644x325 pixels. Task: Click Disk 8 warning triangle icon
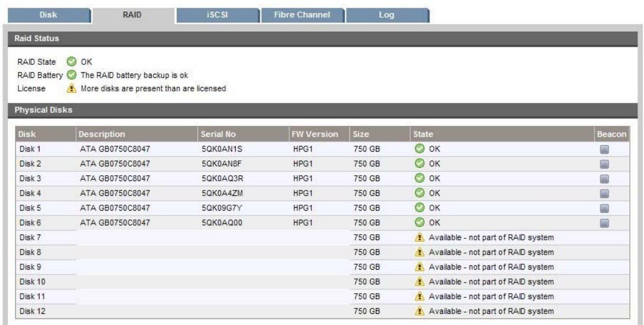[420, 252]
